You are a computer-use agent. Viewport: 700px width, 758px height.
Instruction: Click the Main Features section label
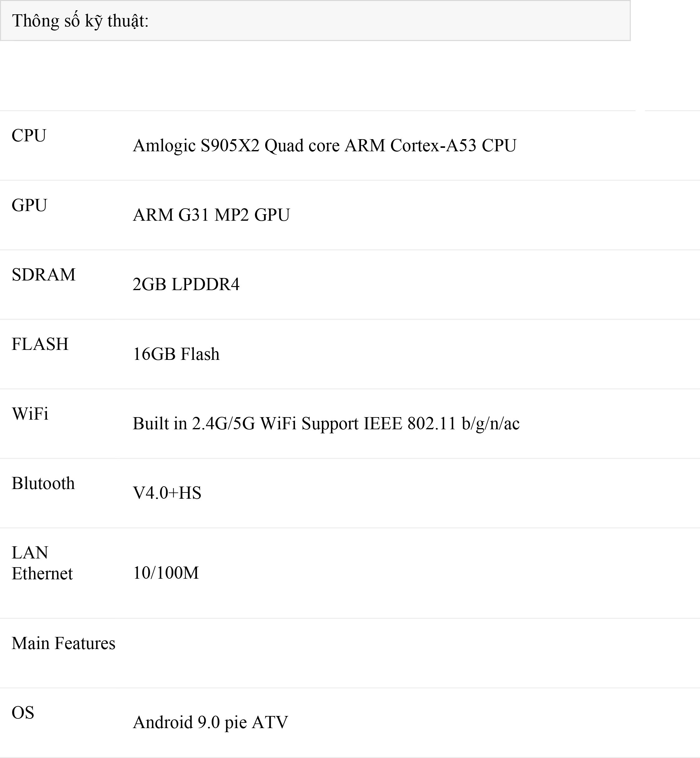coord(63,643)
